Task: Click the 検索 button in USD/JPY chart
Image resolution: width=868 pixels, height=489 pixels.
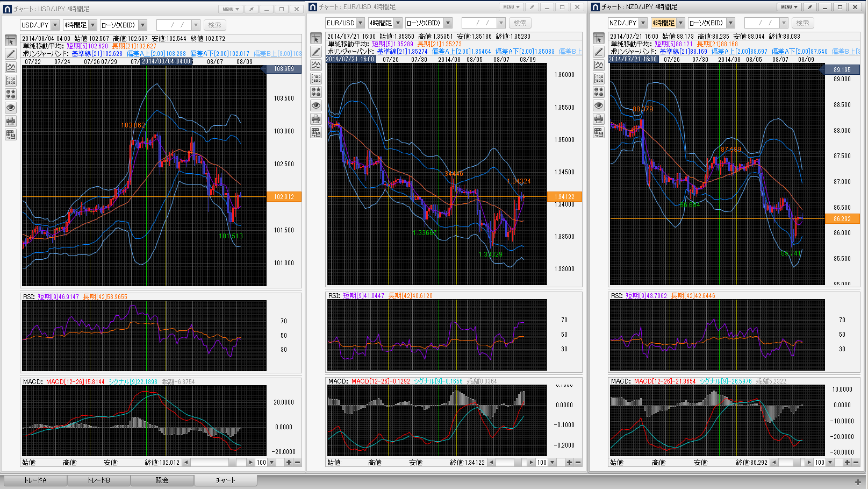Action: [214, 25]
